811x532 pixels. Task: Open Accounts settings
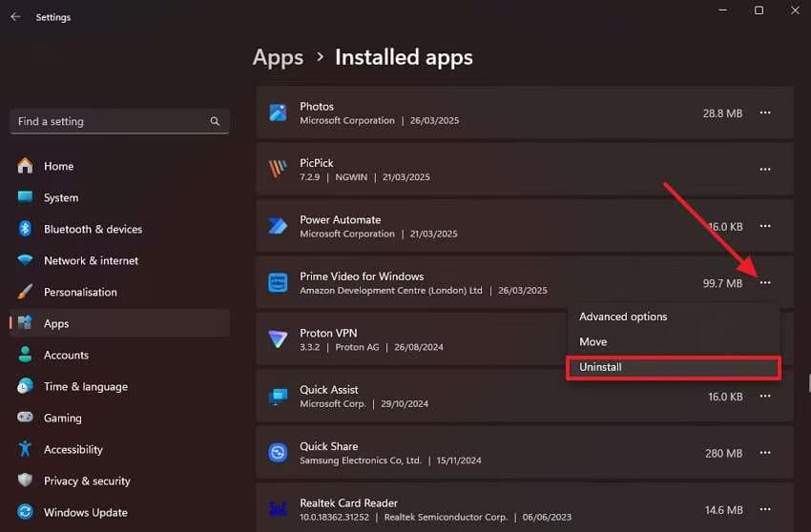click(119, 356)
